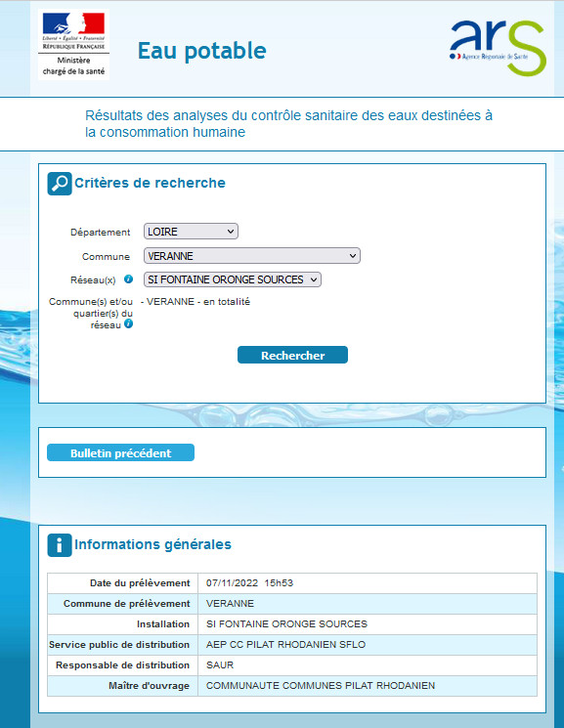564x728 pixels.
Task: Click the Installation row value
Action: [x=368, y=624]
